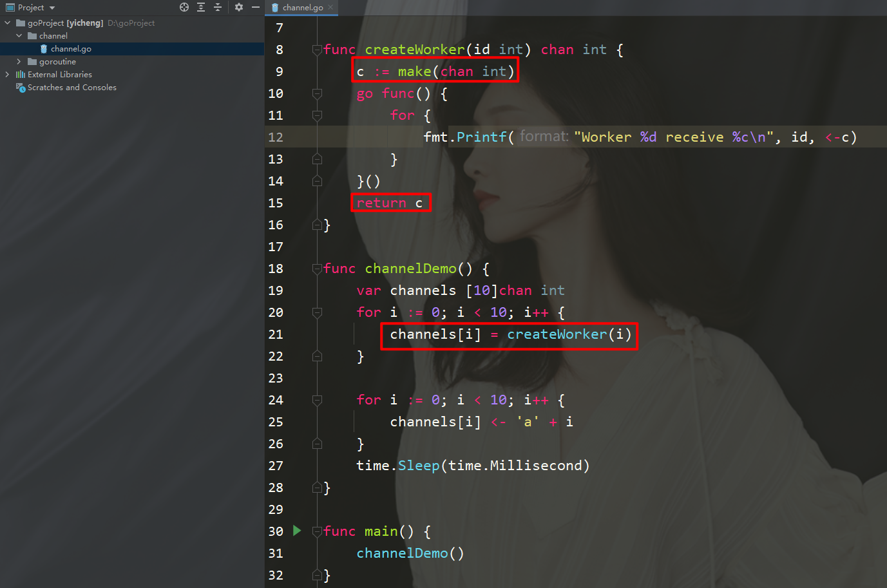This screenshot has width=887, height=588.
Task: Fold the main function at line 30
Action: 317,531
